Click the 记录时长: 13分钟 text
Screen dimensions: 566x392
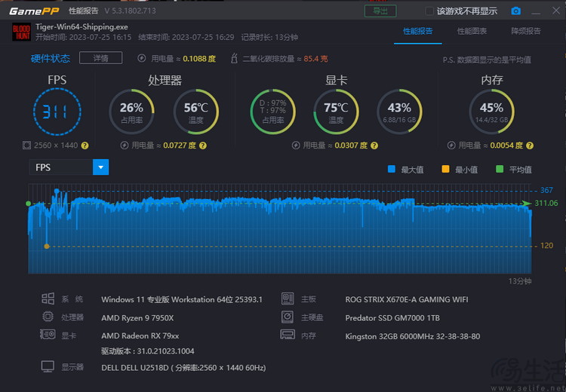[269, 37]
